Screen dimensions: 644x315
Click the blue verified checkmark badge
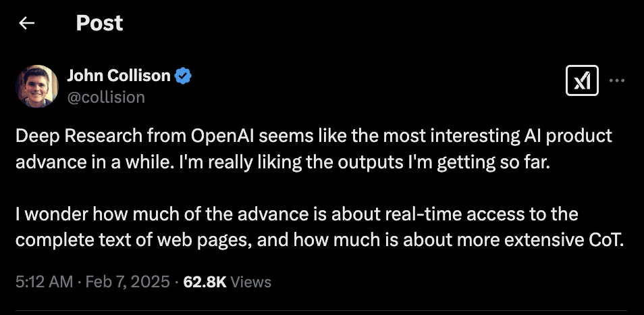tap(183, 76)
